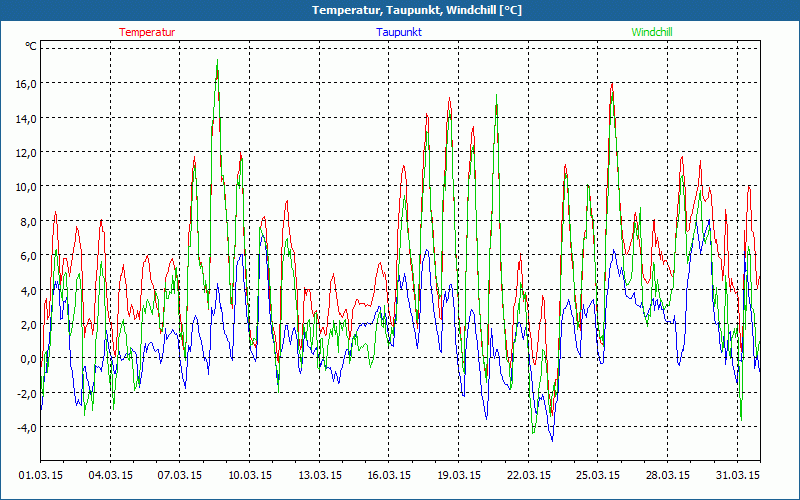Select the red Temperatur legend label
Viewport: 800px width, 500px height.
pyautogui.click(x=147, y=32)
